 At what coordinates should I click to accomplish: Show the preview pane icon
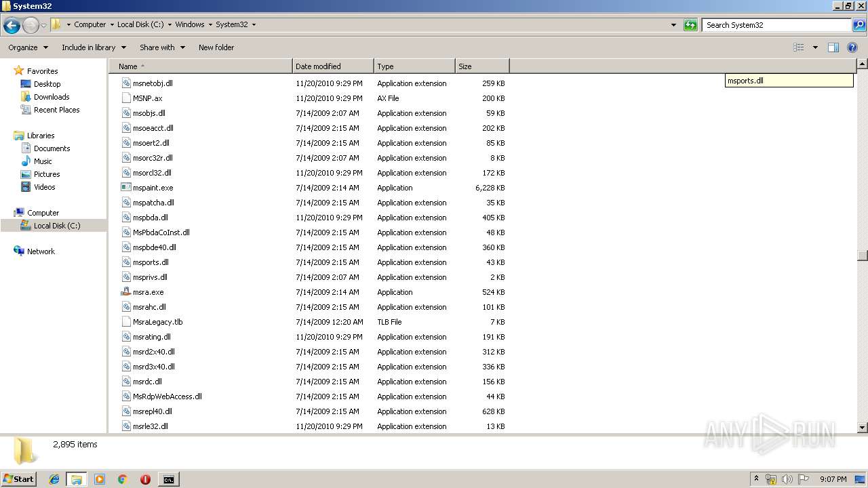click(833, 47)
